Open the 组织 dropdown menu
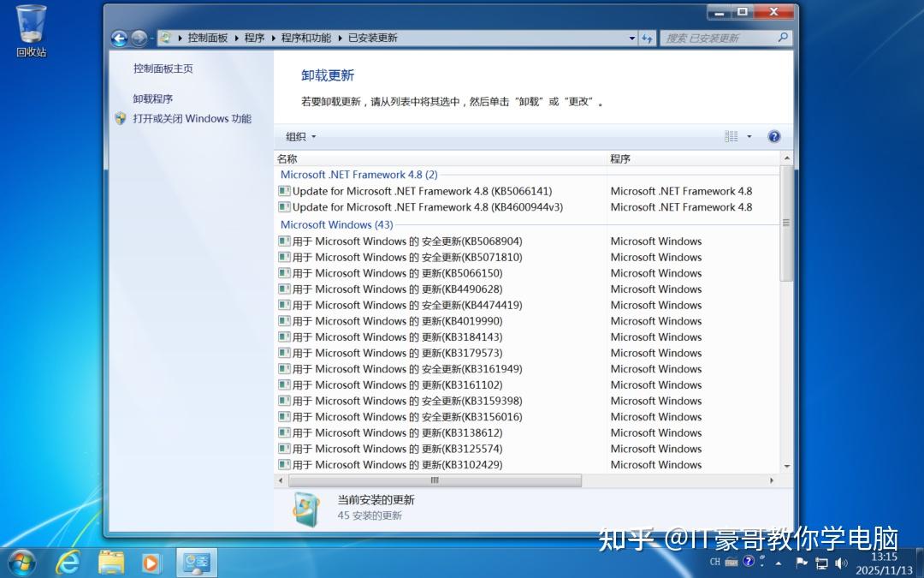The width and height of the screenshot is (924, 578). tap(299, 136)
